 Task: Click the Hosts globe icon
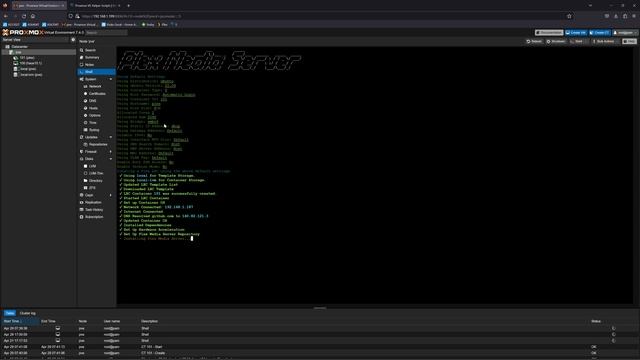(85, 108)
